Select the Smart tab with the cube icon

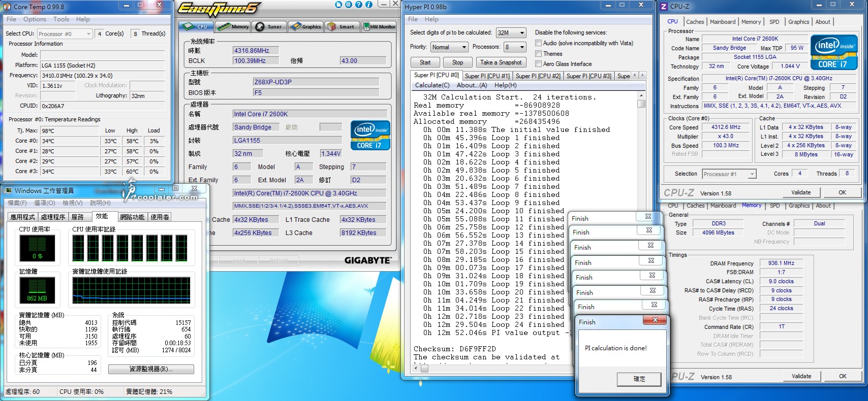click(342, 26)
